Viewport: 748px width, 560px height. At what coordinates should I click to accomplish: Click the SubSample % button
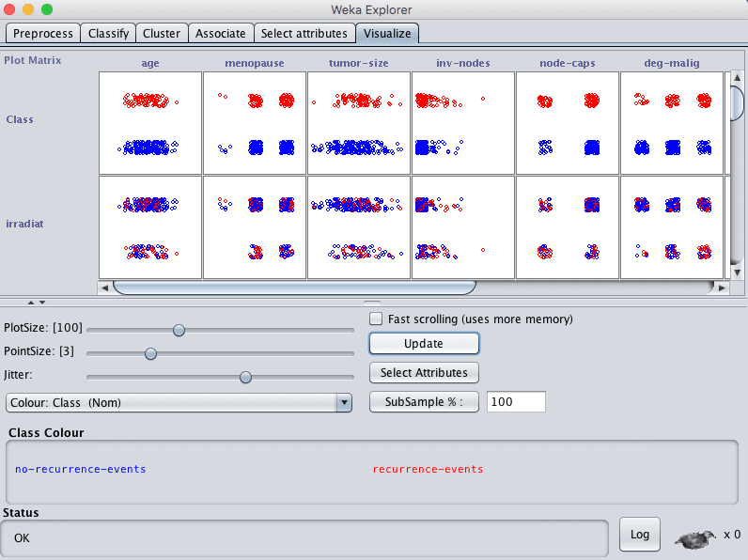click(424, 401)
